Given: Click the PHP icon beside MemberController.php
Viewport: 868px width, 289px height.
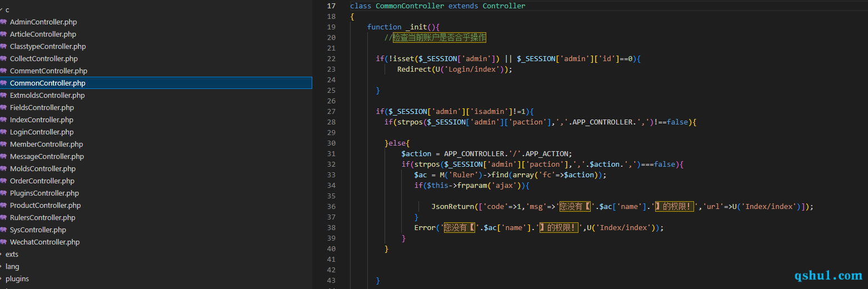Looking at the screenshot, I should 3,144.
